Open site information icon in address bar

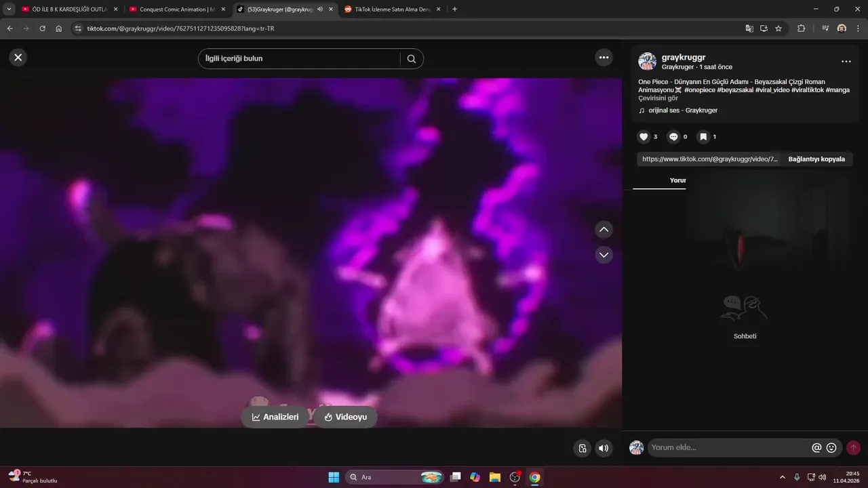(78, 28)
